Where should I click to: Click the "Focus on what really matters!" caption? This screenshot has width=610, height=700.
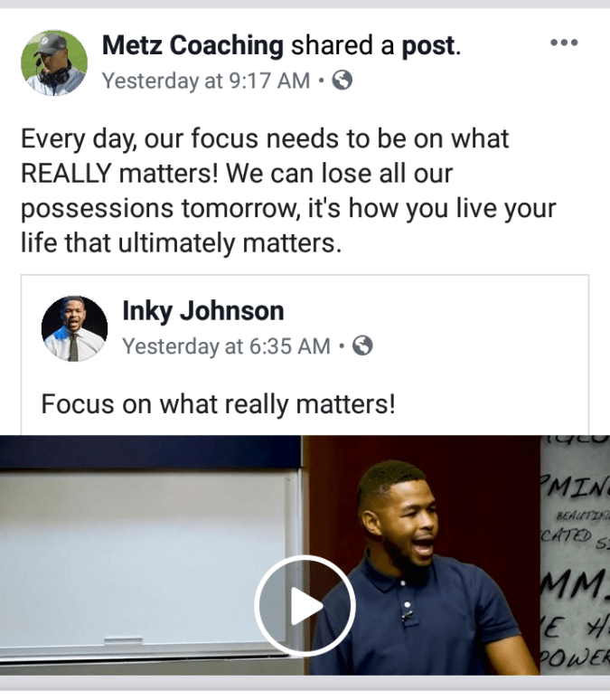click(x=218, y=404)
